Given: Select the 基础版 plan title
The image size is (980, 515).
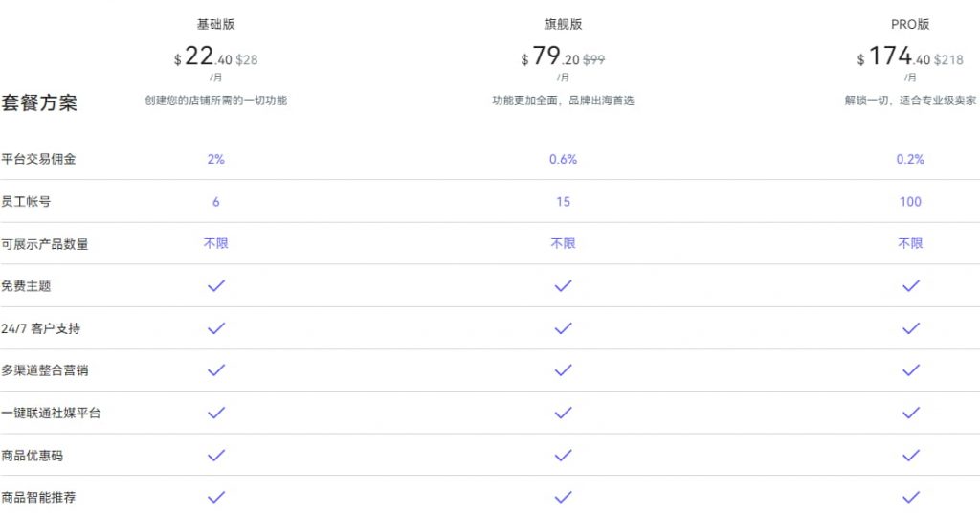Looking at the screenshot, I should (215, 24).
